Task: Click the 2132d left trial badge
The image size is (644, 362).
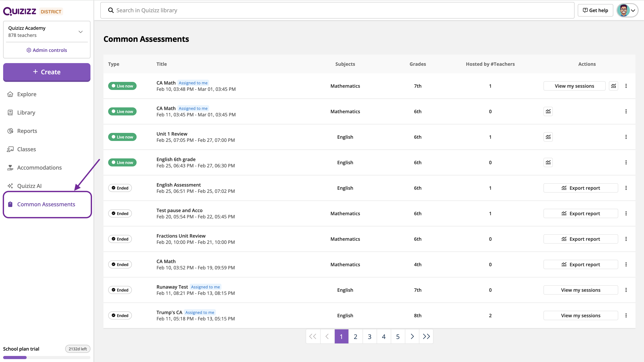Action: (78, 349)
